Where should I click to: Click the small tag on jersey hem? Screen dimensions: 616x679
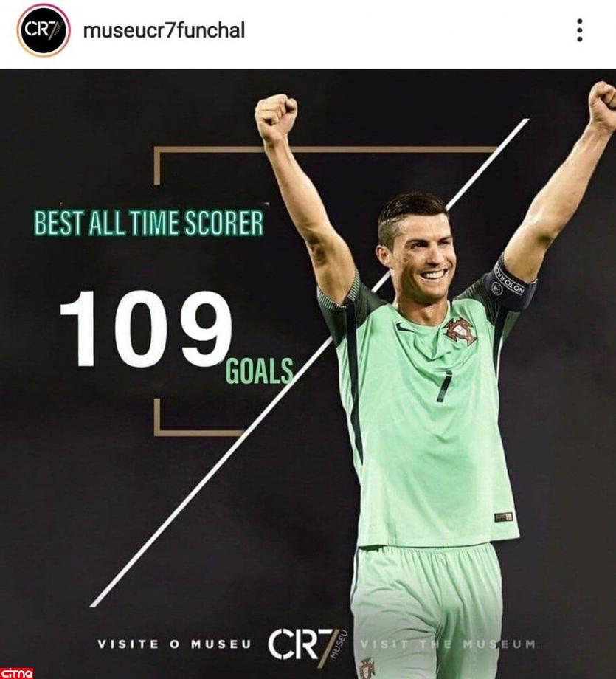[503, 517]
